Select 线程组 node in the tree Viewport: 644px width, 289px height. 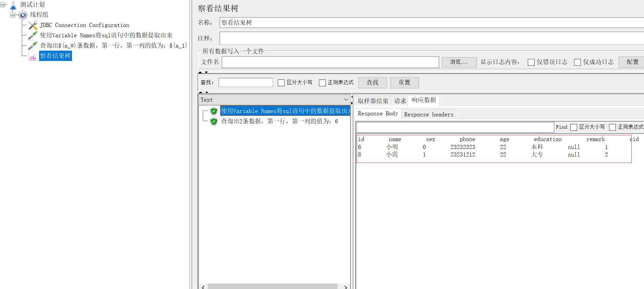(39, 15)
